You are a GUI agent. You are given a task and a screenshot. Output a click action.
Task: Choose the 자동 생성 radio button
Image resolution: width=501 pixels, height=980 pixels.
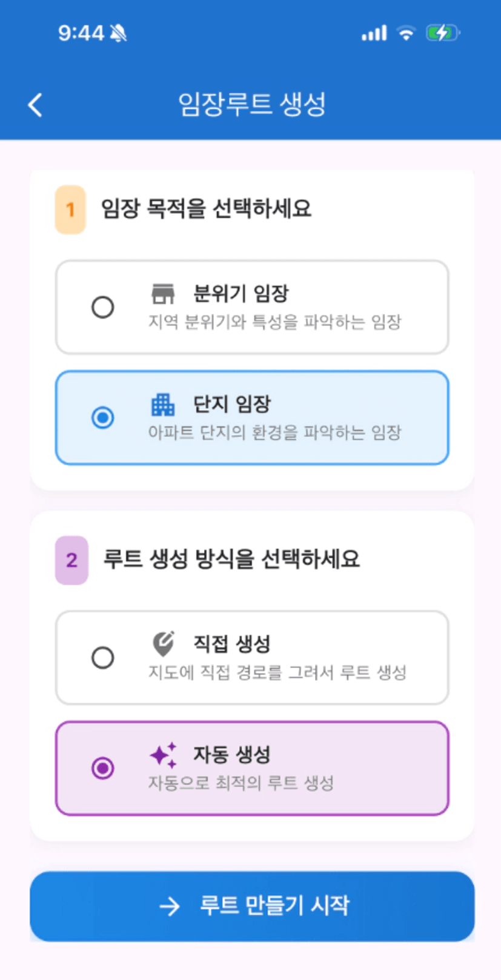[x=103, y=768]
